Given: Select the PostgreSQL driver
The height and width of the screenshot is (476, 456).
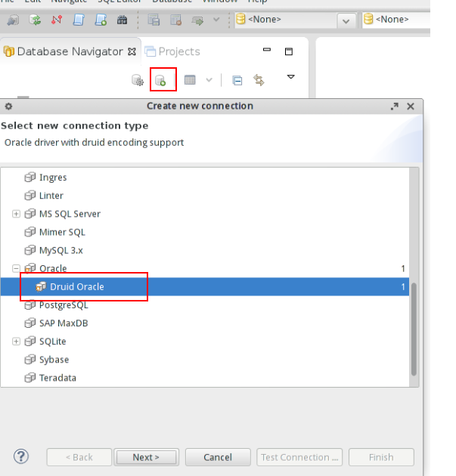Looking at the screenshot, I should (64, 304).
